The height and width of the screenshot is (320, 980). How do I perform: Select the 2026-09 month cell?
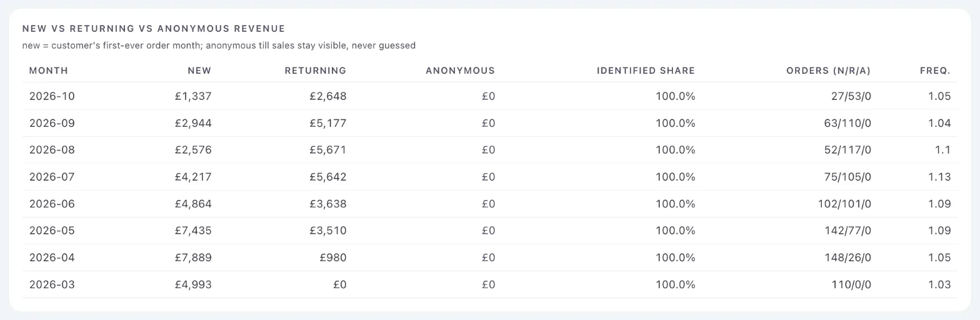[x=52, y=123]
